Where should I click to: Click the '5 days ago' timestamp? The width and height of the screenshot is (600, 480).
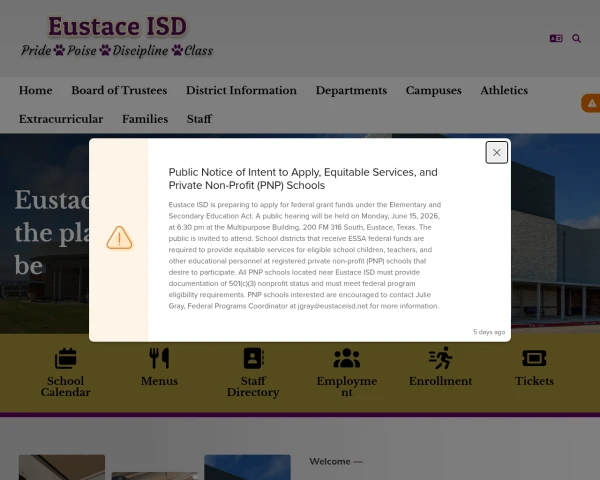tap(489, 332)
